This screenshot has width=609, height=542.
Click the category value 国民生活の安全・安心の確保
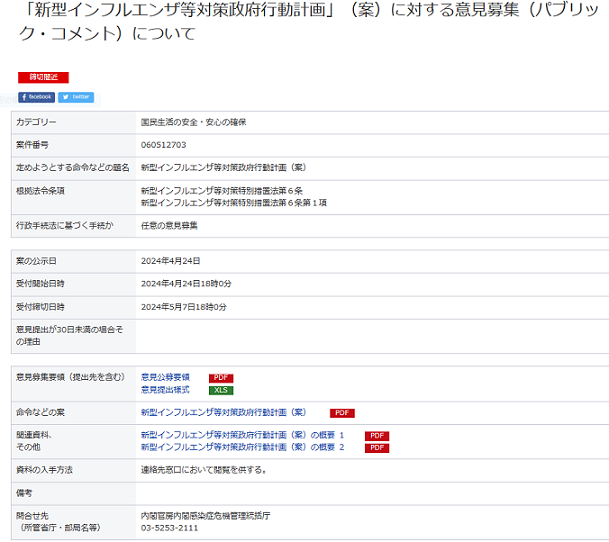click(x=193, y=122)
